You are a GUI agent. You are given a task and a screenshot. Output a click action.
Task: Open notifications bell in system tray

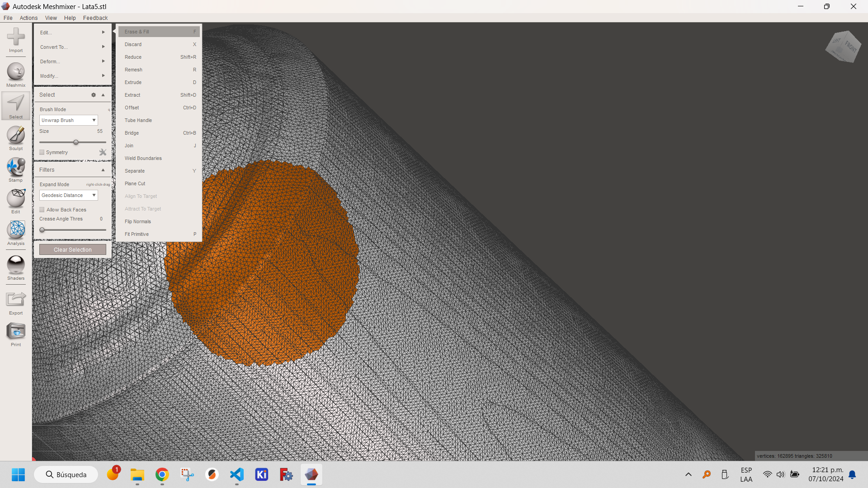point(852,474)
